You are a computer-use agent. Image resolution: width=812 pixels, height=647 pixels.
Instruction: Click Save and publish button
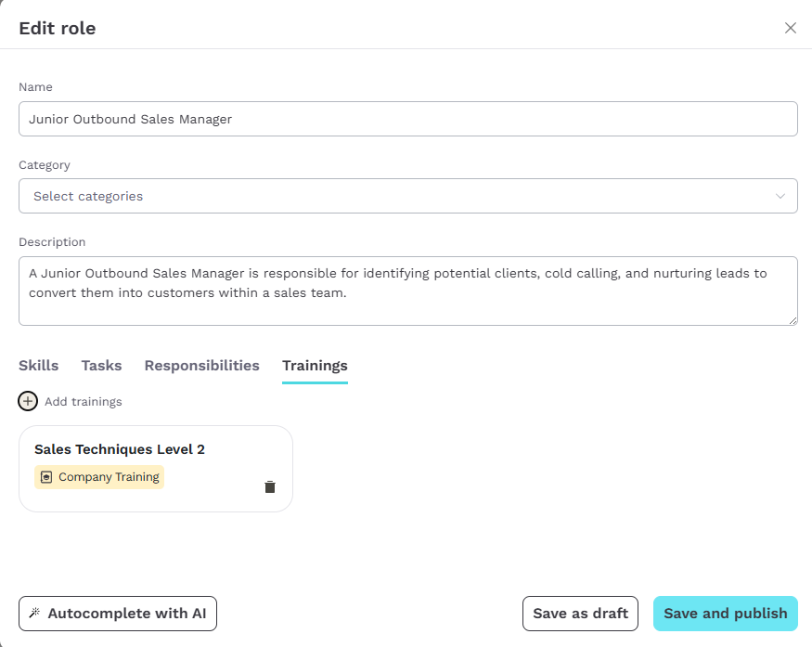(x=725, y=614)
